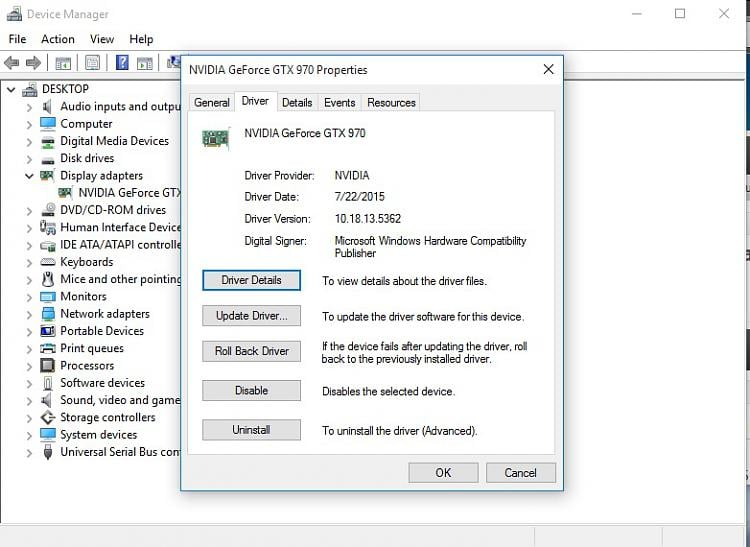Click the Portable Devices icon

point(48,331)
